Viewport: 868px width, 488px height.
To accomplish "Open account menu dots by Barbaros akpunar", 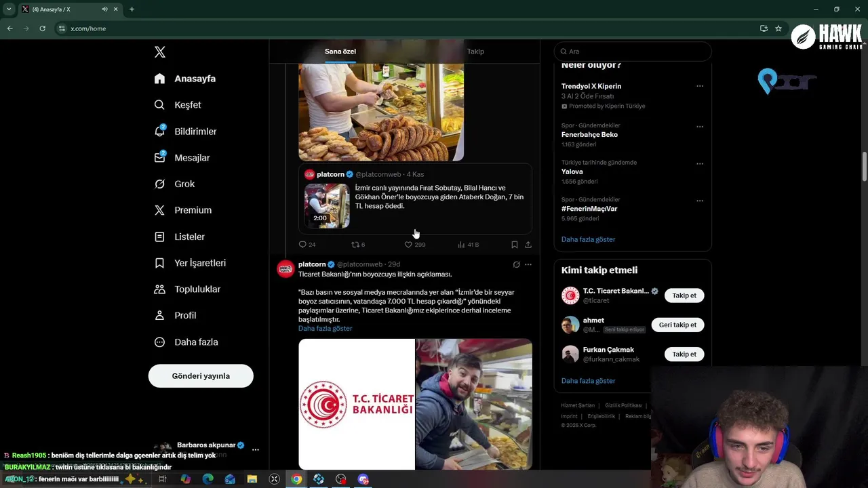I will (x=256, y=449).
